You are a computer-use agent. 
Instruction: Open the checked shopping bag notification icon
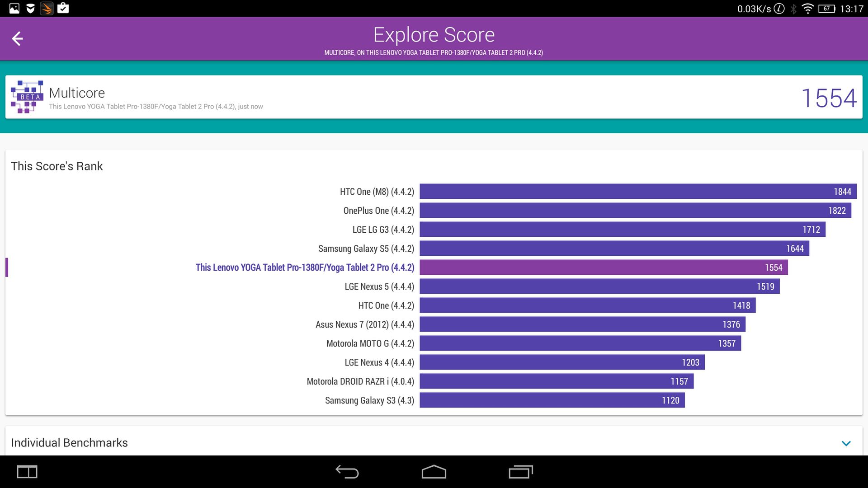(63, 8)
